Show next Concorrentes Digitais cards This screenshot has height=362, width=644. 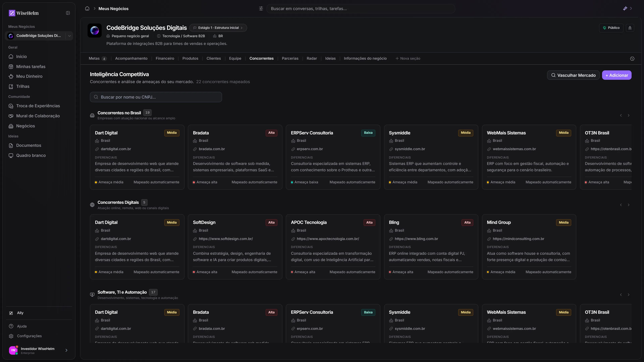point(629,205)
